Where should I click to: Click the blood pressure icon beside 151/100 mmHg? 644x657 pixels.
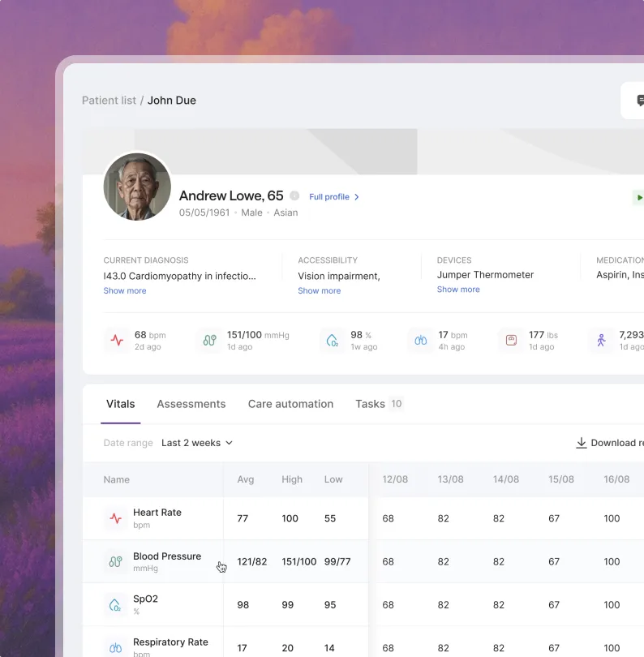tap(209, 340)
